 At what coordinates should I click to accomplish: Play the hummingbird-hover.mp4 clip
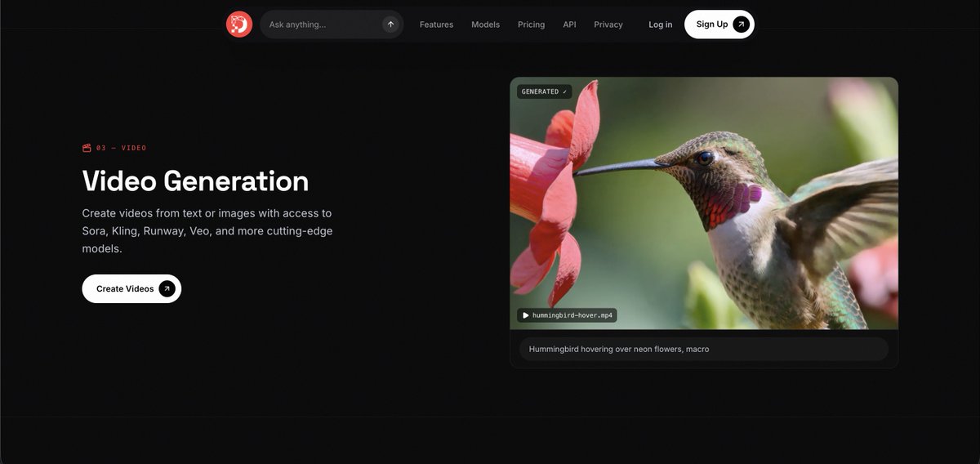coord(567,315)
